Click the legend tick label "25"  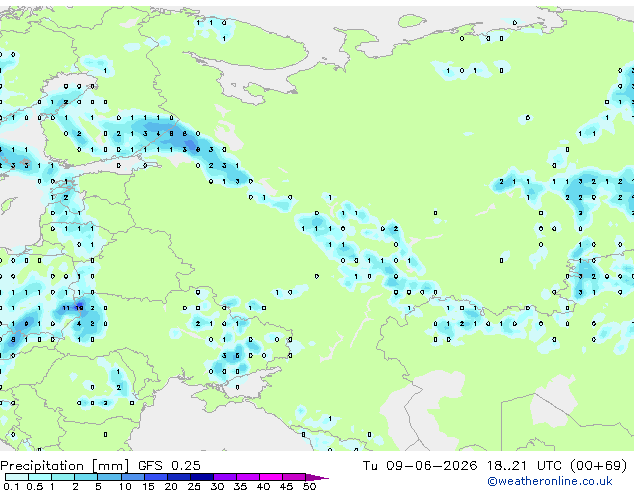[194, 486]
